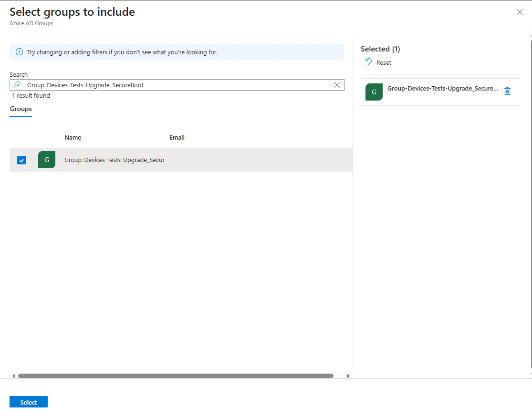This screenshot has height=417, width=532.
Task: Click the group name in the results row
Action: click(114, 160)
